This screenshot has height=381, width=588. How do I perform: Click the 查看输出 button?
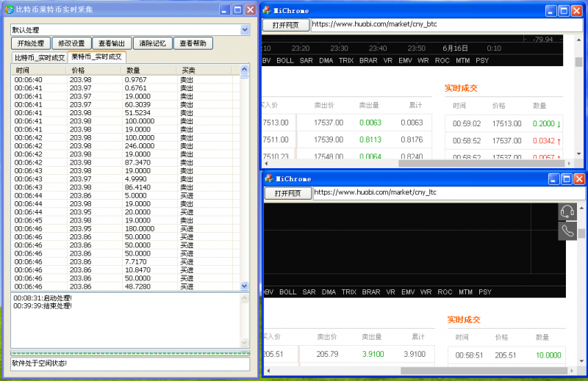tap(112, 43)
